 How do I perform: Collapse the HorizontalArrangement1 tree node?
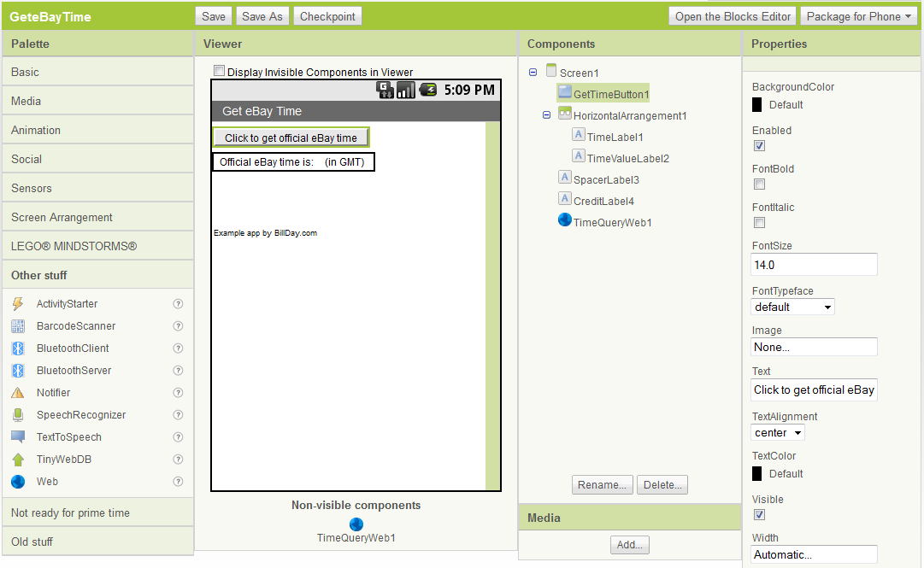[x=547, y=115]
